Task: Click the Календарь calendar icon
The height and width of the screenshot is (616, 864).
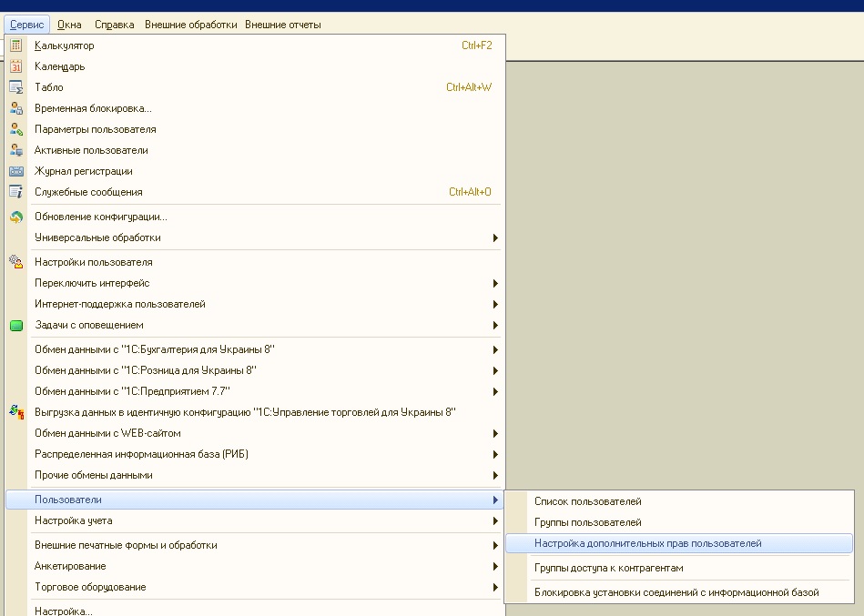Action: [16, 66]
